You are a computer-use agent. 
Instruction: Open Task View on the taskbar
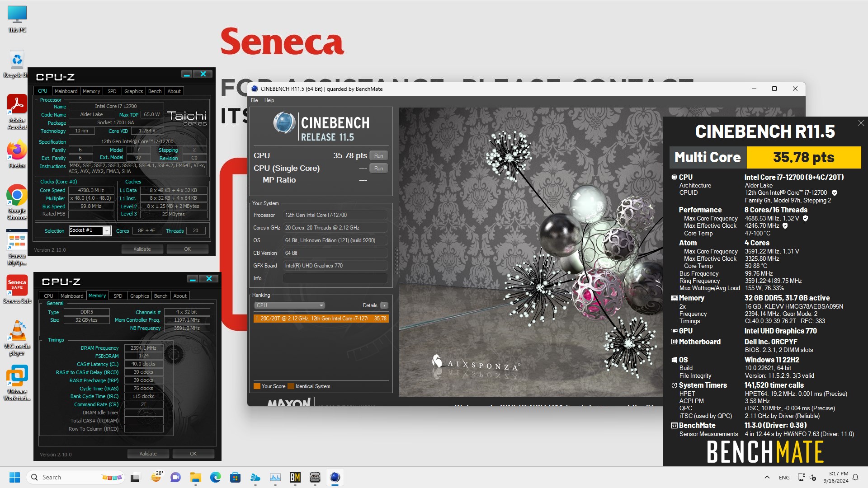point(135,477)
